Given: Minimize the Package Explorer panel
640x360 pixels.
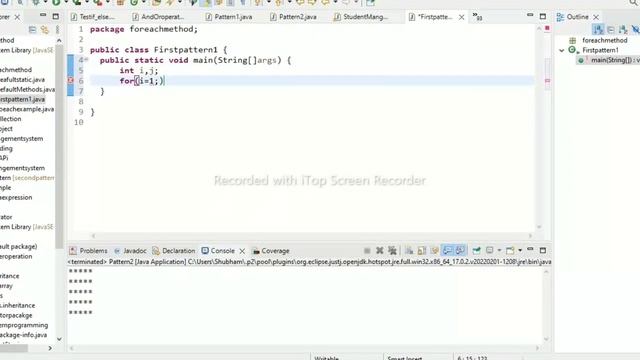Looking at the screenshot, I should (43, 15).
